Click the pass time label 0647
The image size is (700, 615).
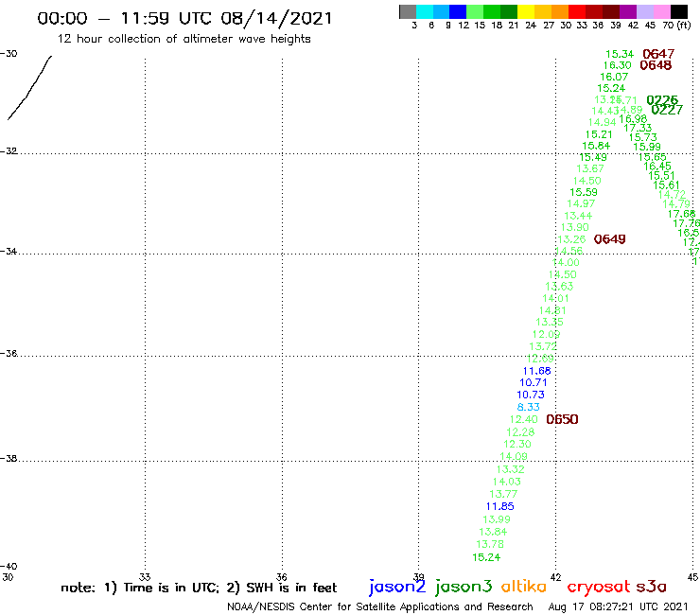[658, 54]
